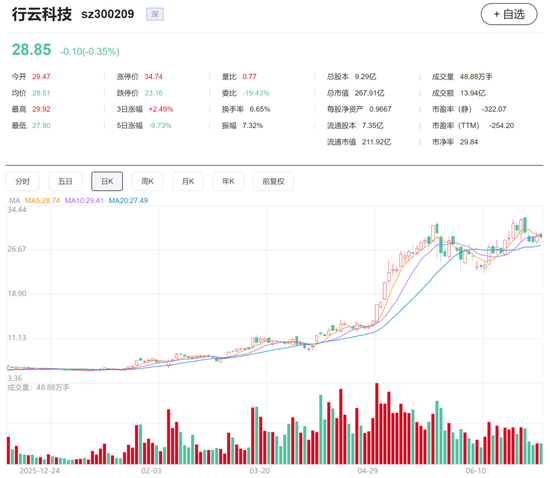Open the 周K weekly chart tab
Screen dimensions: 550x478
147,181
